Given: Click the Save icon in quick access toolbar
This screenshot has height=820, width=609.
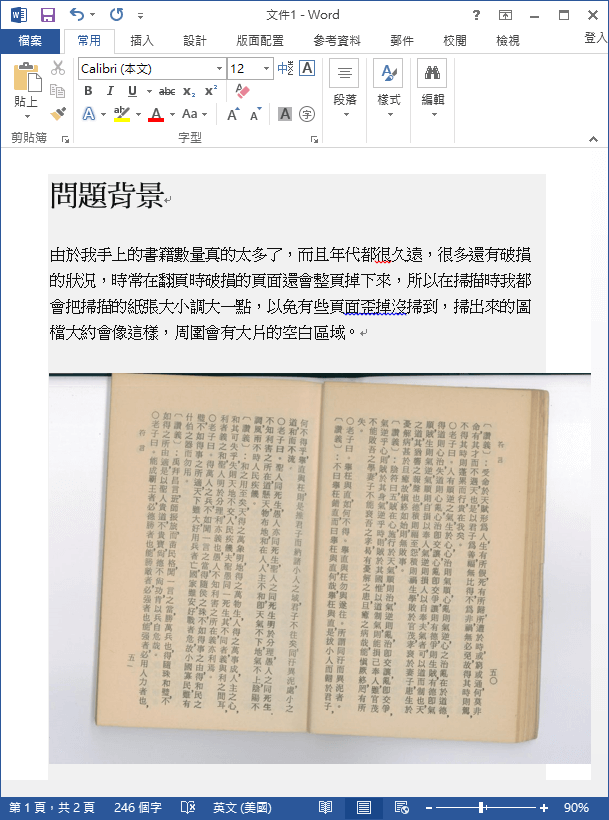Looking at the screenshot, I should 48,15.
